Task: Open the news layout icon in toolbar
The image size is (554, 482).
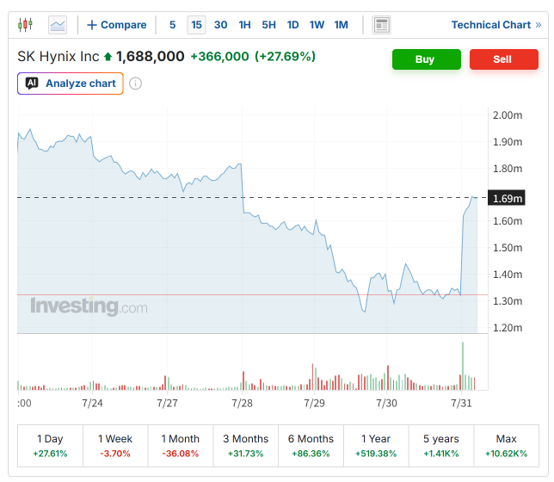Action: (x=382, y=25)
